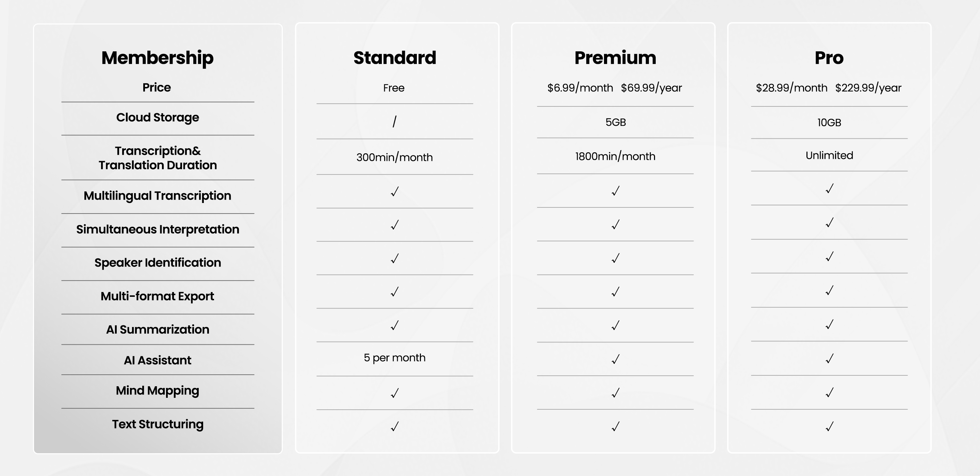Image resolution: width=980 pixels, height=476 pixels.
Task: Click the Standard Free price label
Action: [394, 88]
